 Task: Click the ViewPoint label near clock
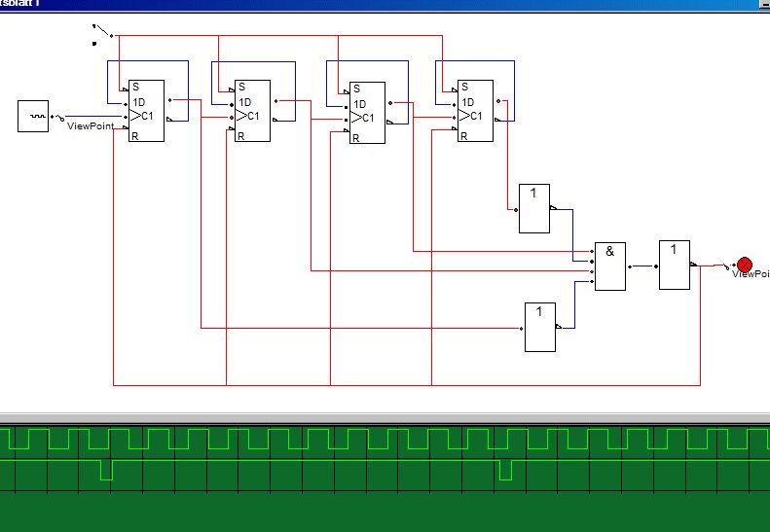(x=91, y=126)
